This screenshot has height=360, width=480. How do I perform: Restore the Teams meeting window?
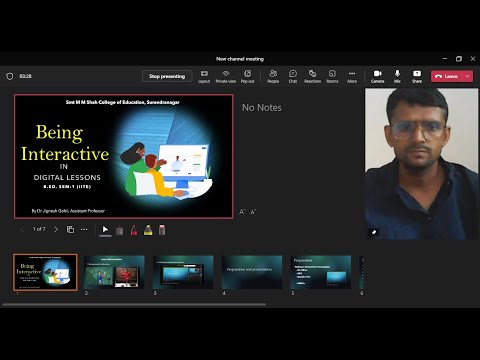[459, 59]
